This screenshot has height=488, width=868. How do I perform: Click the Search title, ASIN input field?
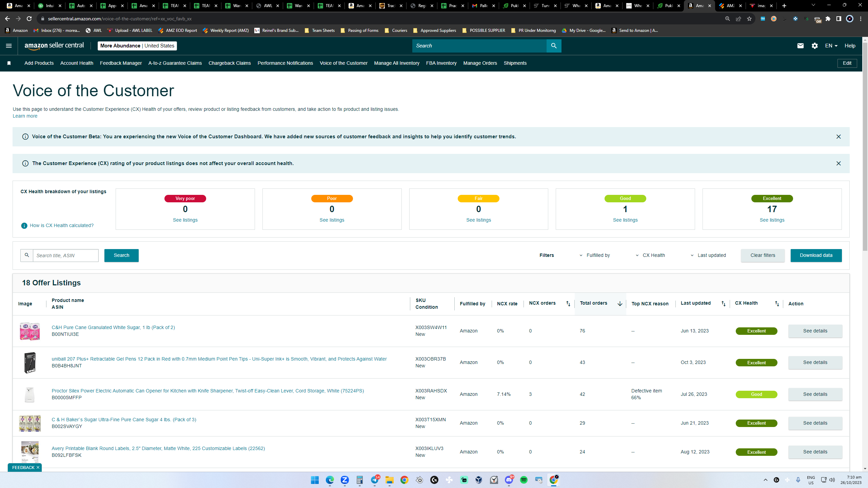point(65,256)
